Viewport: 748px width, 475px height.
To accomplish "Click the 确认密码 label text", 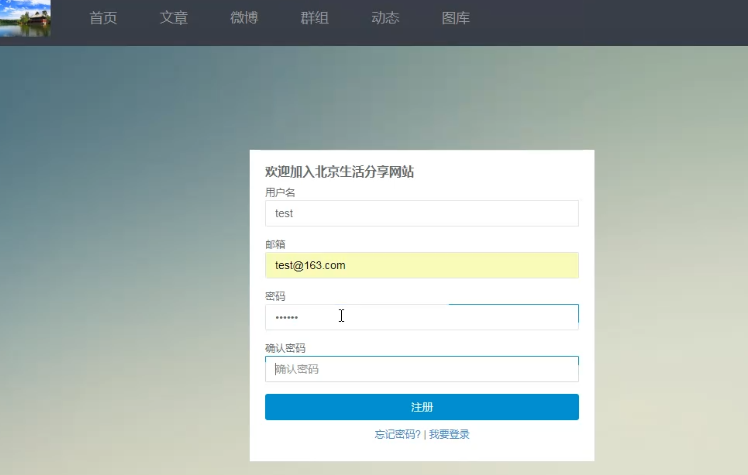I will tap(285, 348).
